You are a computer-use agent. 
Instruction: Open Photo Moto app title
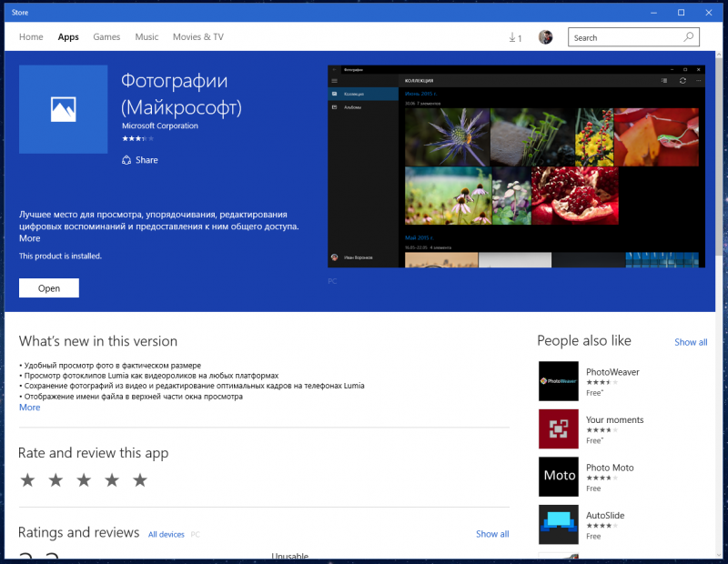pos(610,468)
